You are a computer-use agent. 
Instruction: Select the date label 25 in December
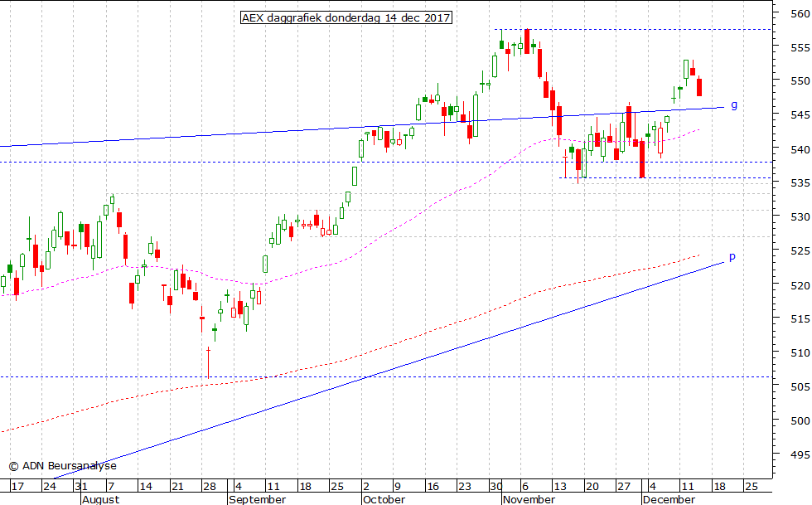(x=752, y=486)
